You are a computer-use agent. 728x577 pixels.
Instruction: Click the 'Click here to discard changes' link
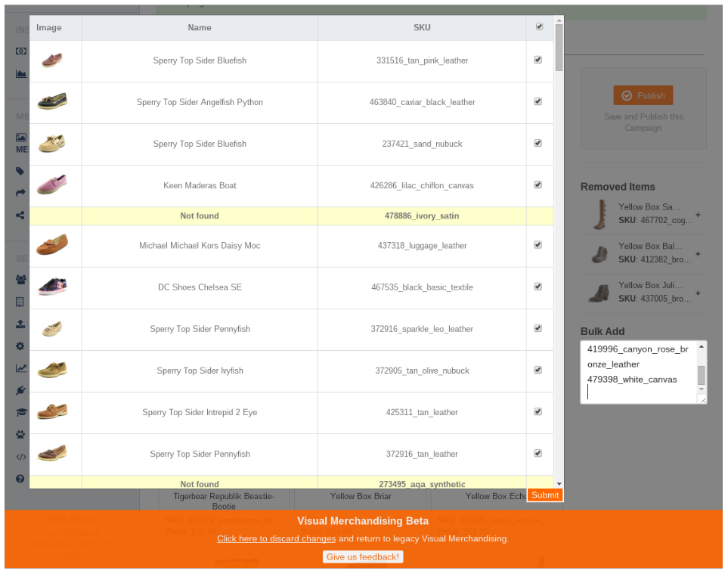pyautogui.click(x=276, y=538)
